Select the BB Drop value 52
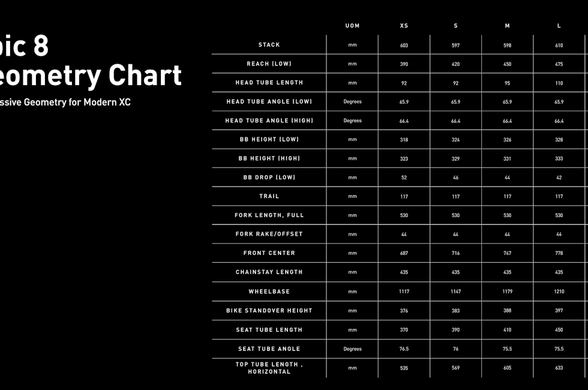 pos(404,178)
